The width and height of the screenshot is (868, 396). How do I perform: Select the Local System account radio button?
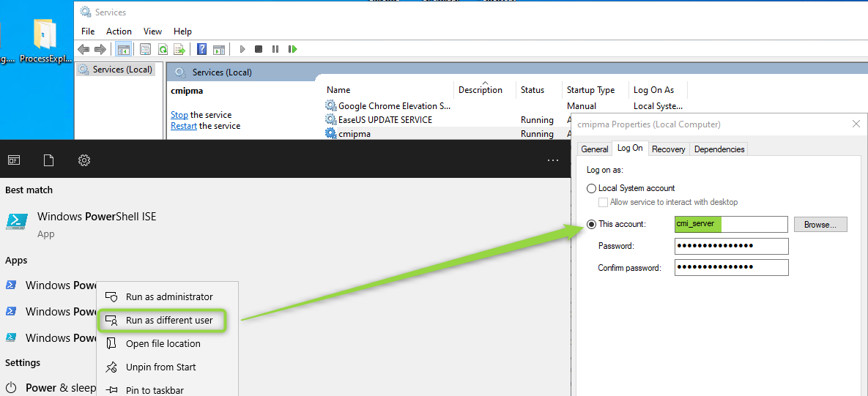592,188
